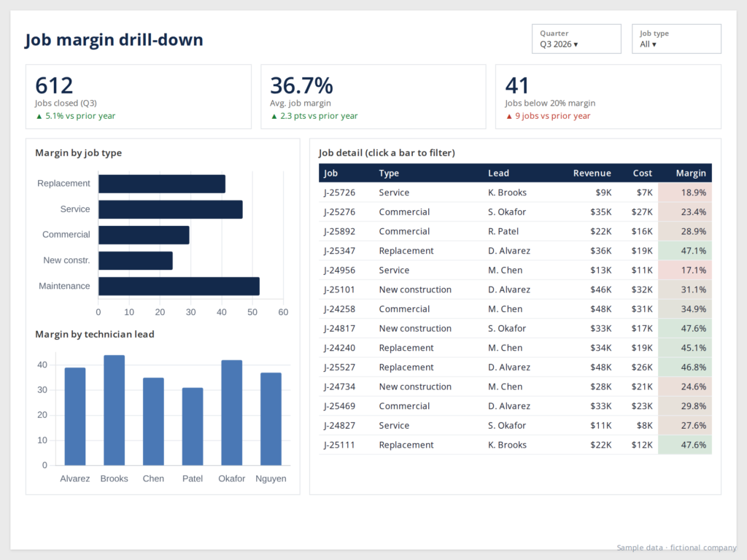
Task: Click the Job margin drill-down title
Action: click(114, 40)
